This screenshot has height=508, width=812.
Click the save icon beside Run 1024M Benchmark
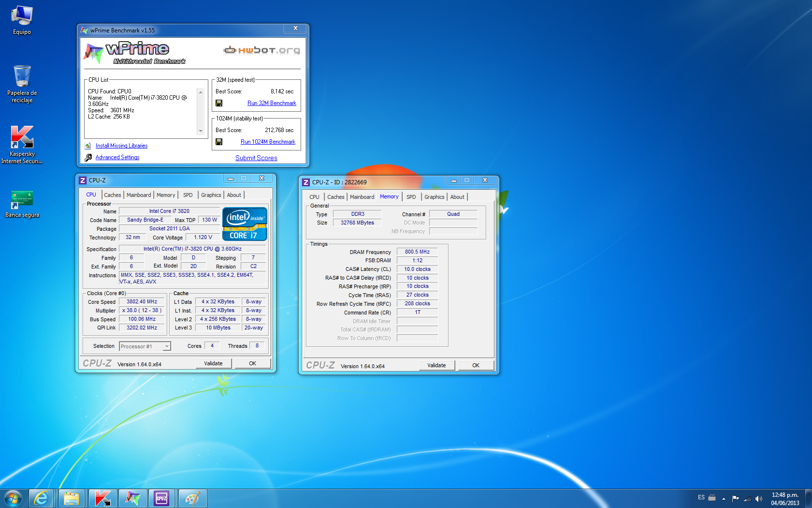pos(219,142)
